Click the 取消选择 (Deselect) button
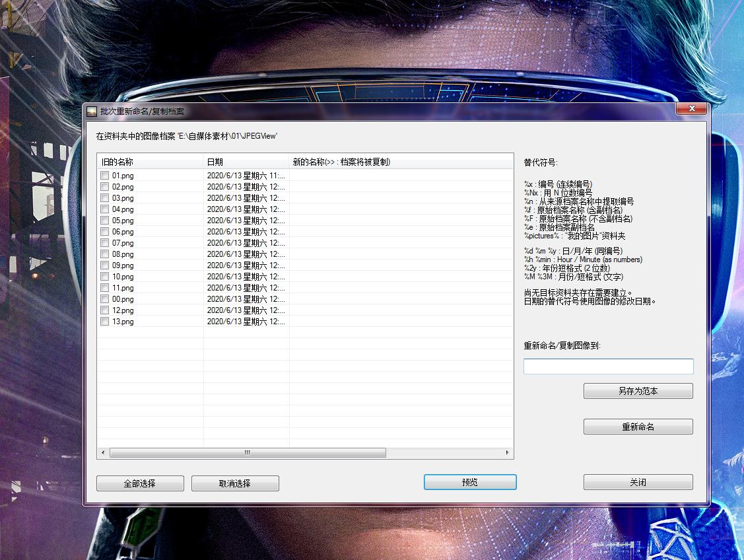The width and height of the screenshot is (744, 560). coord(235,483)
